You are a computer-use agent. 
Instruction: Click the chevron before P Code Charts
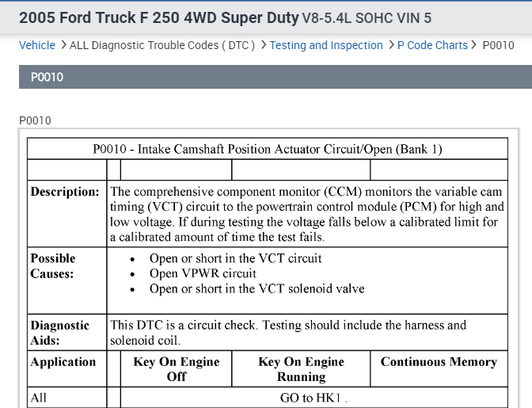pos(391,45)
